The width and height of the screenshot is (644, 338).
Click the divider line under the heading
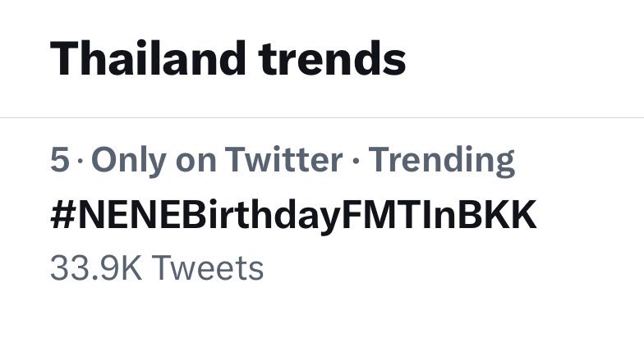pos(322,118)
